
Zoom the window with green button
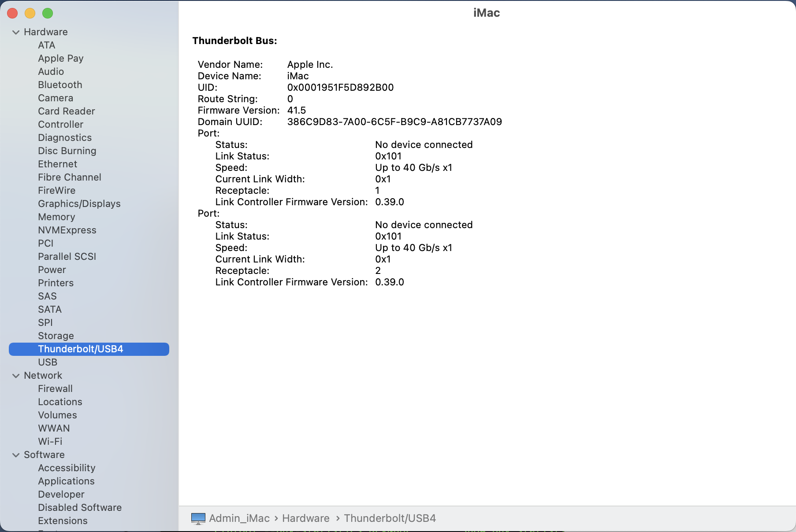48,13
